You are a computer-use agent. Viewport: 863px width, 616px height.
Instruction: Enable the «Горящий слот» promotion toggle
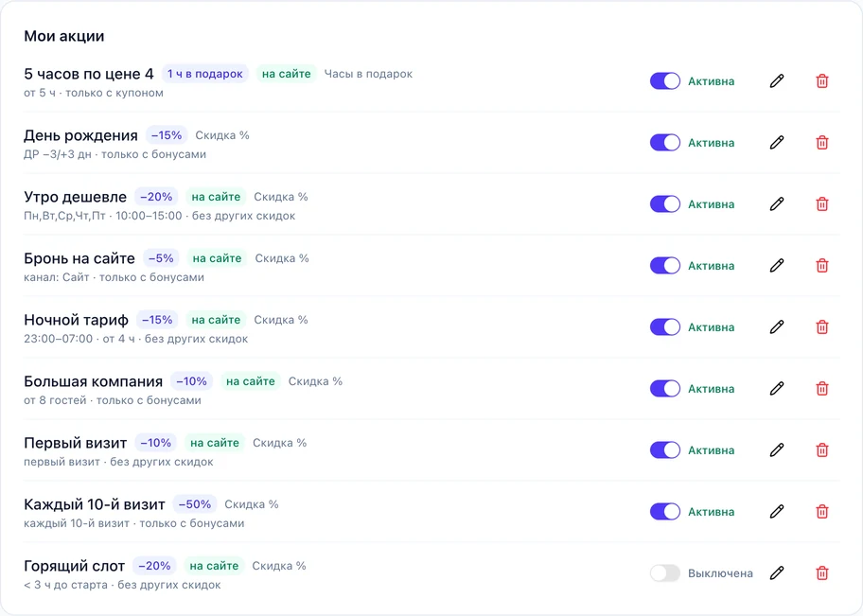tap(665, 573)
